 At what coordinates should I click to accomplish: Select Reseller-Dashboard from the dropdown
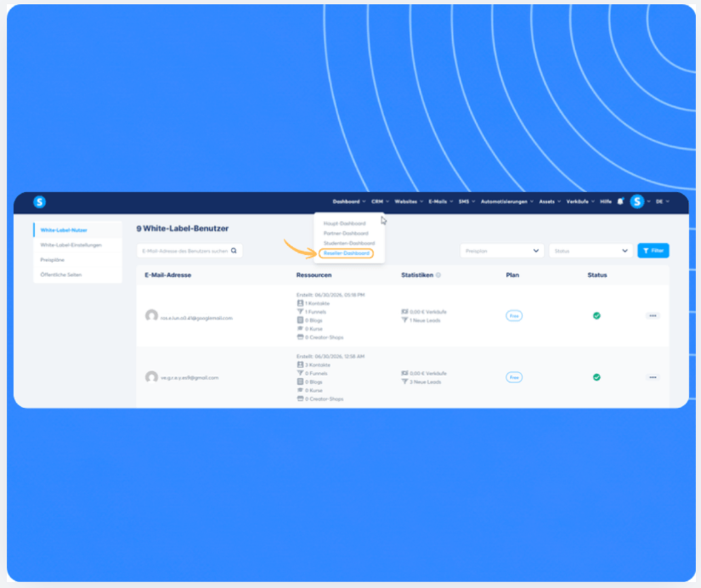pyautogui.click(x=347, y=253)
